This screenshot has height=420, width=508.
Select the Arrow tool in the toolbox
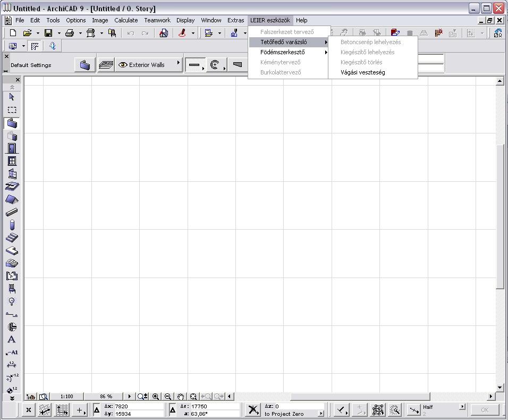coord(12,97)
